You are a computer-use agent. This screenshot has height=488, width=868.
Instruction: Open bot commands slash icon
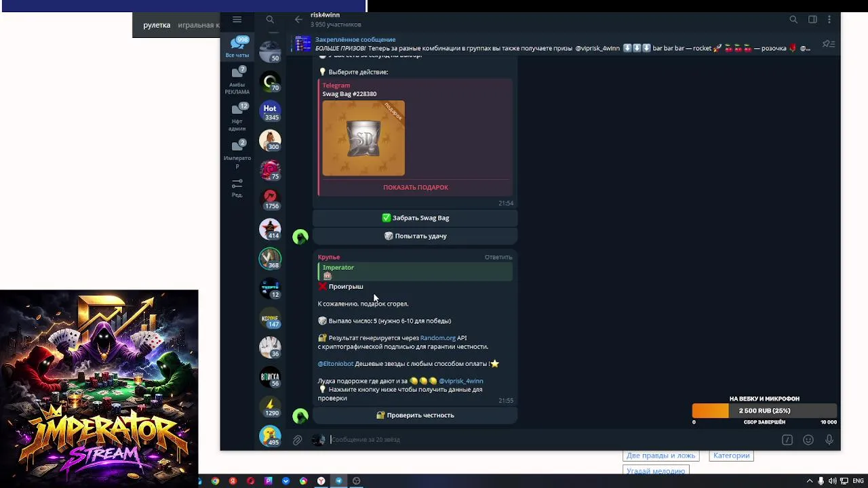pos(787,440)
